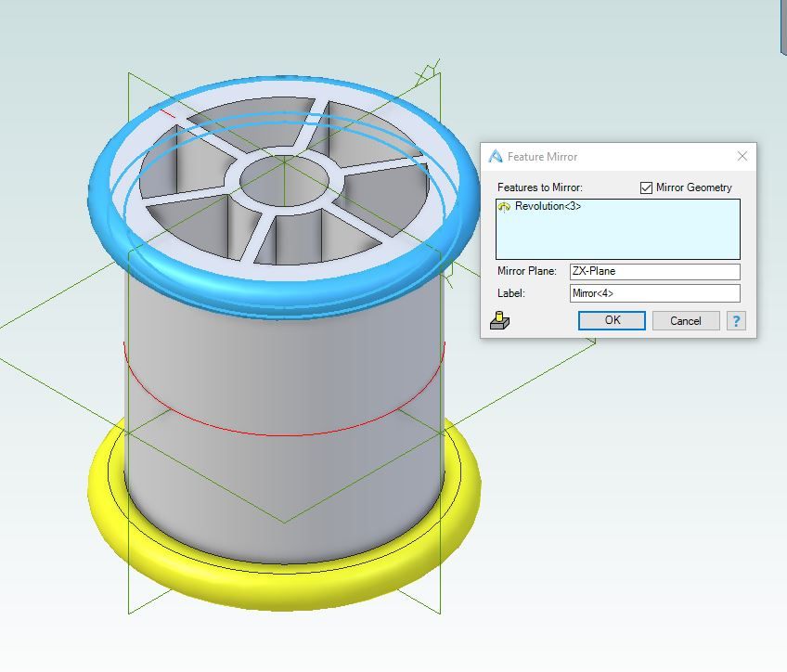
Task: Click the central hub hole of the spool
Action: pos(284,181)
